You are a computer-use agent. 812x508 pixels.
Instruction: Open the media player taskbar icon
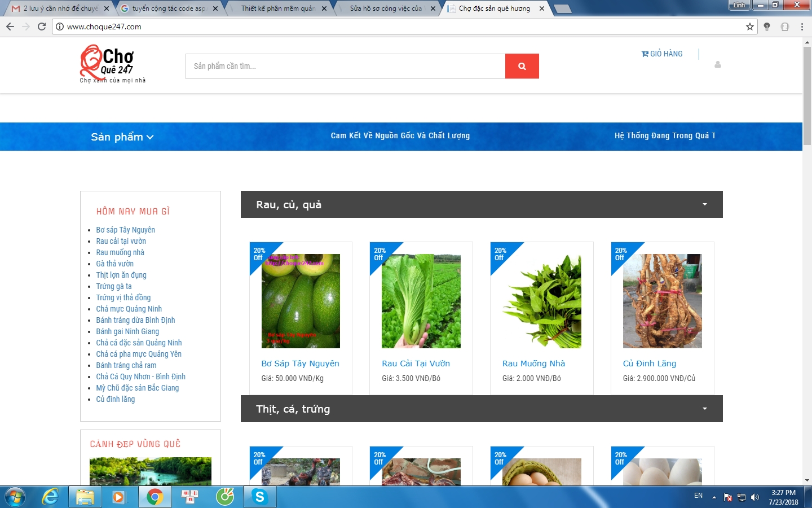point(119,497)
